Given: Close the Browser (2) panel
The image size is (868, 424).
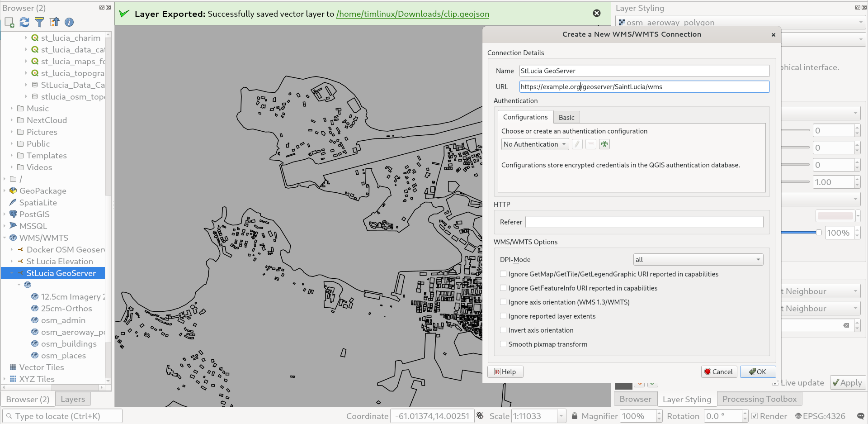Looking at the screenshot, I should [x=108, y=8].
